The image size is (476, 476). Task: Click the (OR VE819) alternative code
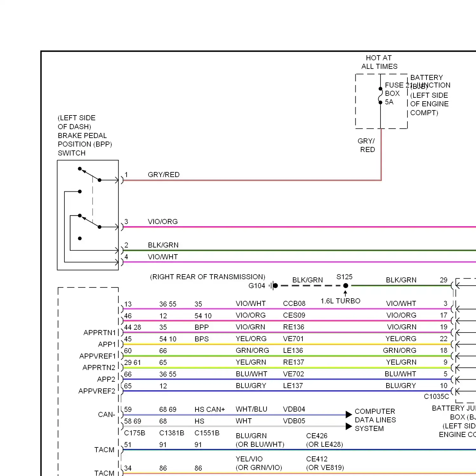[325, 467]
